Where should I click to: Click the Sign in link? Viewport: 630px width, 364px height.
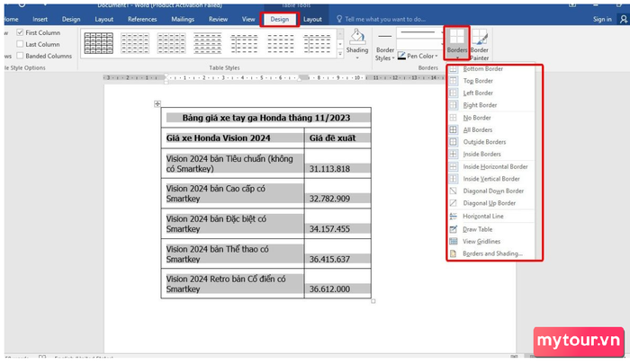(602, 19)
